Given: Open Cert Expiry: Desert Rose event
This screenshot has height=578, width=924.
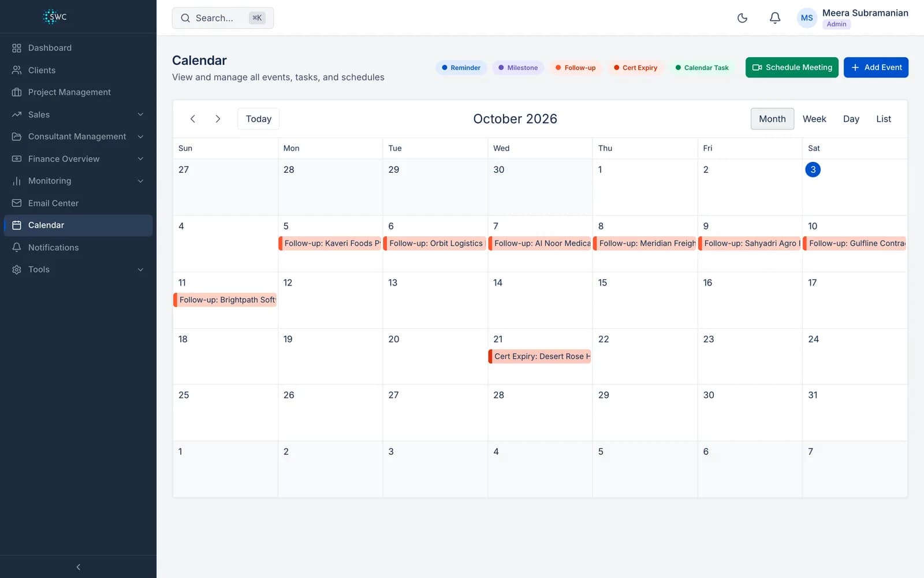Looking at the screenshot, I should (540, 356).
